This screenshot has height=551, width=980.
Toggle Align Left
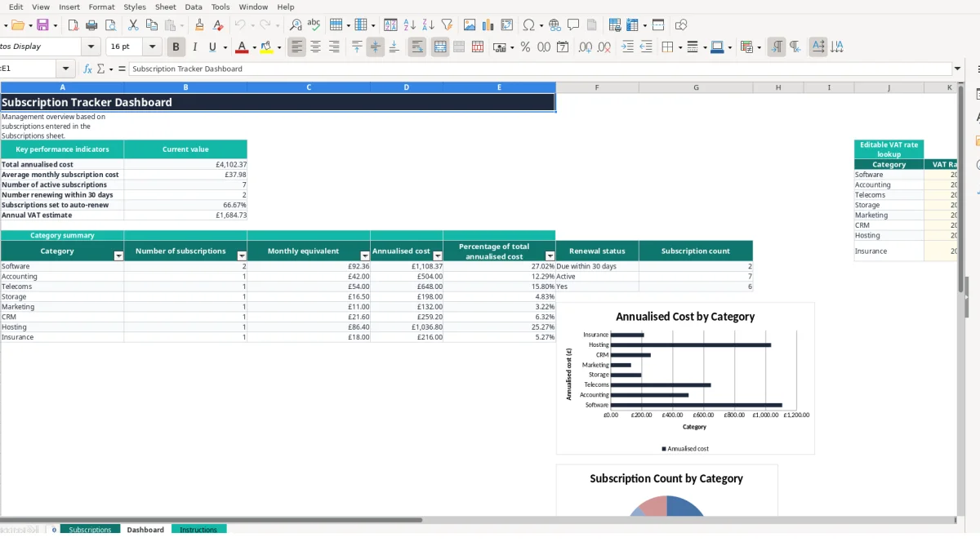click(x=296, y=47)
